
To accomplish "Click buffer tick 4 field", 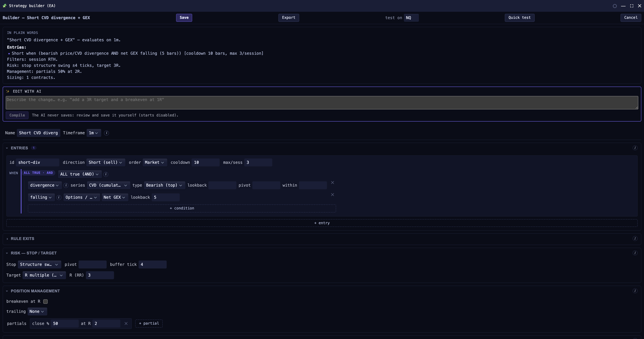I will pos(152,265).
